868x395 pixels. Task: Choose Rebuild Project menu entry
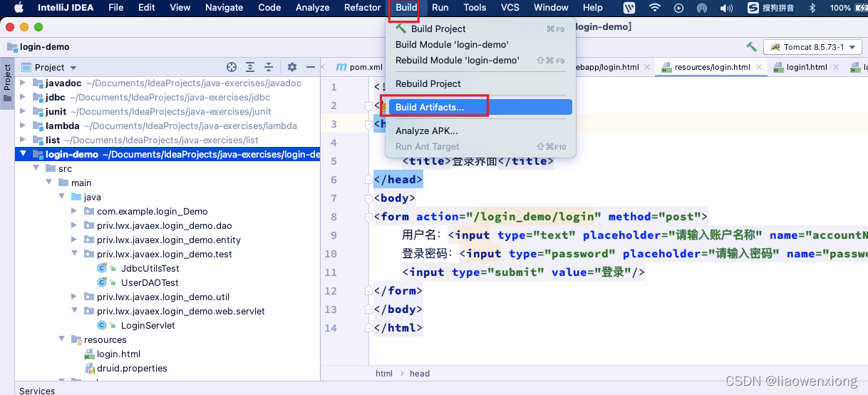[x=480, y=83]
